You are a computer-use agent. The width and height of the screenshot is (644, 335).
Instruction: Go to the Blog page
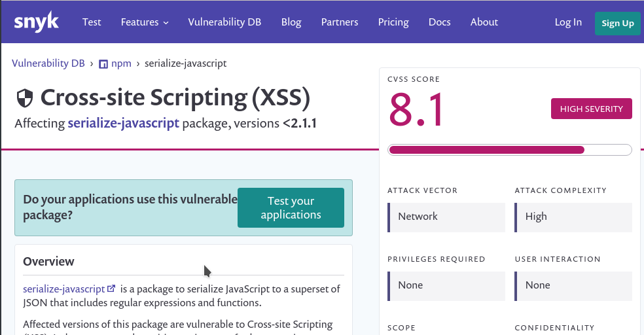(x=291, y=22)
